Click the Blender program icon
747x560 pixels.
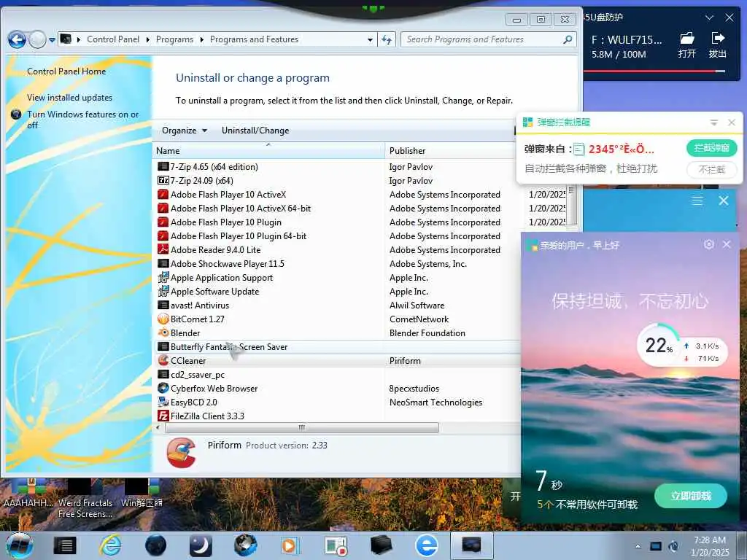[163, 332]
